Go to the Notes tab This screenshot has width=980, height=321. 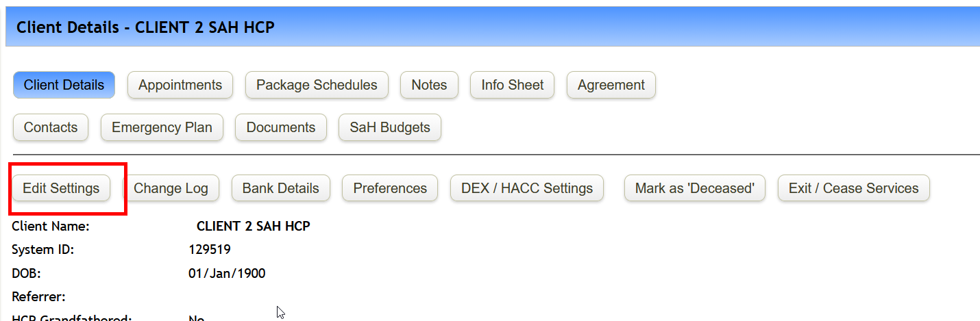[429, 86]
